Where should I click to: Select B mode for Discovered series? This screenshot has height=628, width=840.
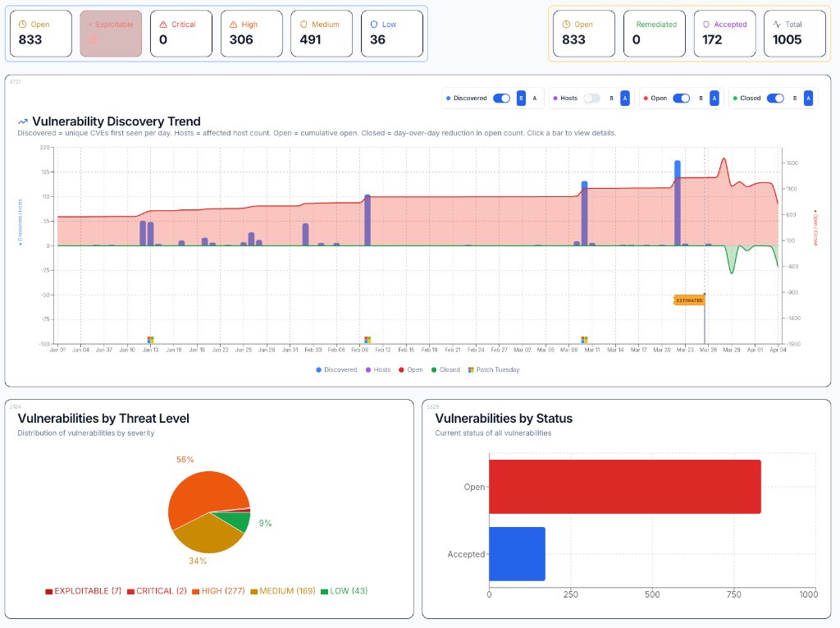(x=521, y=99)
